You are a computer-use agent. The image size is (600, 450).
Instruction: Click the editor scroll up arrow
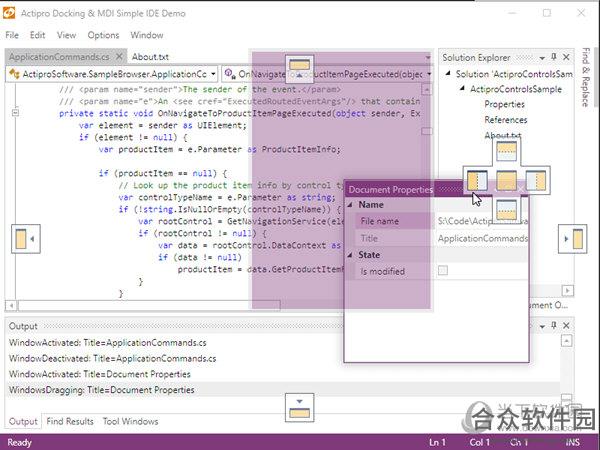click(426, 90)
